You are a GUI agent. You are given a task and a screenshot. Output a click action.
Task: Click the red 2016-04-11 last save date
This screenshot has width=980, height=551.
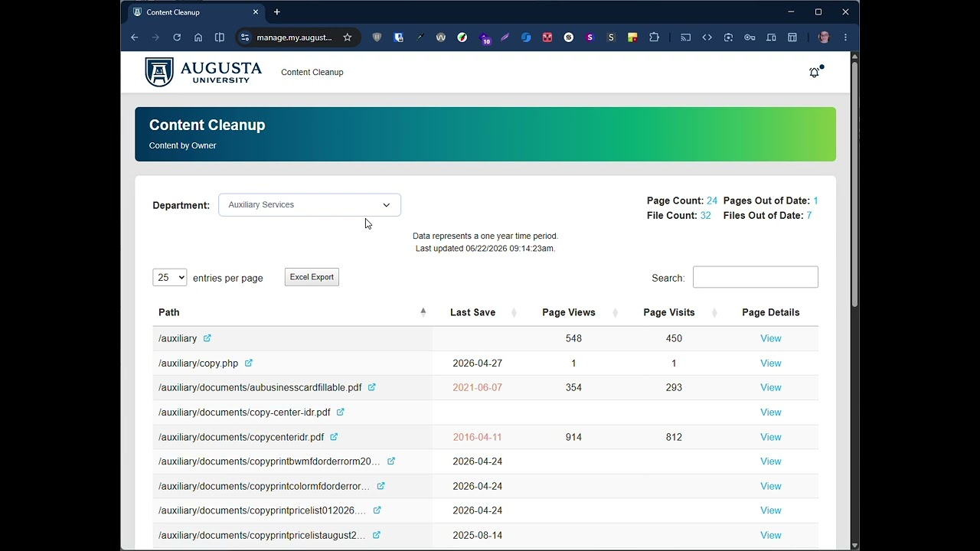(x=478, y=437)
